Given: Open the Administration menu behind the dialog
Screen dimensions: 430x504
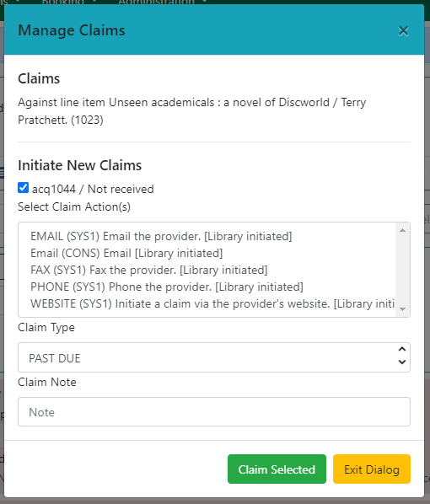Looking at the screenshot, I should click(157, 2).
